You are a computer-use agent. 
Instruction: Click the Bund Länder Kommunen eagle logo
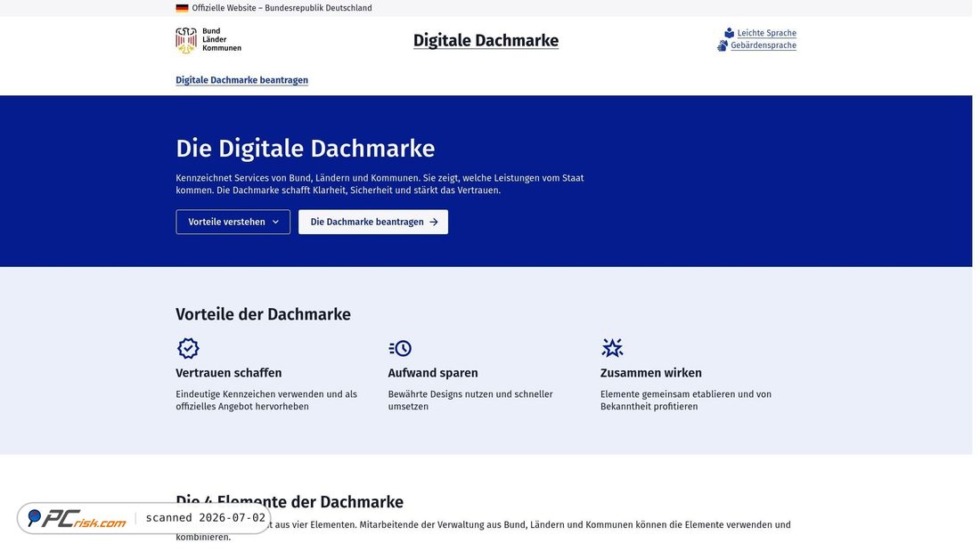(x=208, y=40)
